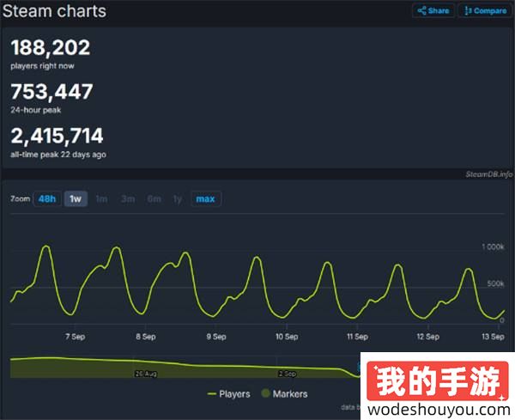Toggle the Markers series in legend
The width and height of the screenshot is (515, 420).
point(289,394)
